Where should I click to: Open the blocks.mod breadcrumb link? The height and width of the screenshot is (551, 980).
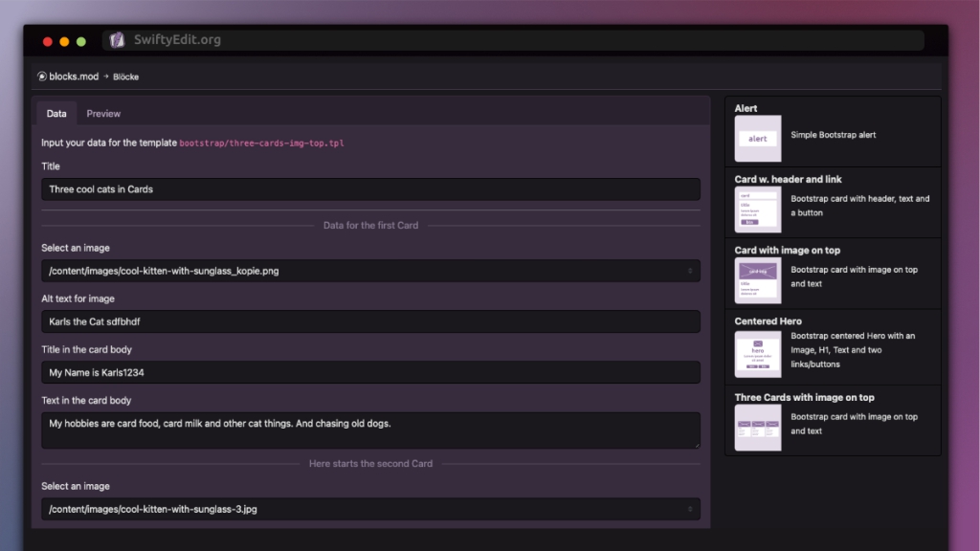point(74,77)
